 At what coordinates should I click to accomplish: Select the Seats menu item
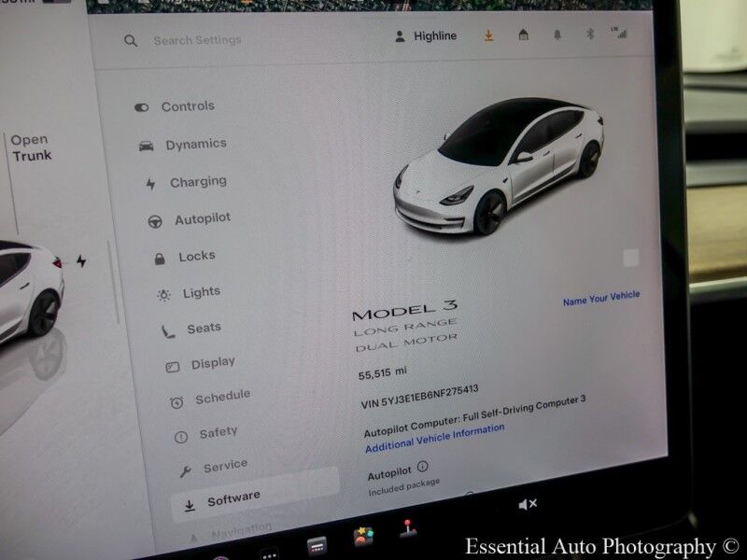(191, 329)
